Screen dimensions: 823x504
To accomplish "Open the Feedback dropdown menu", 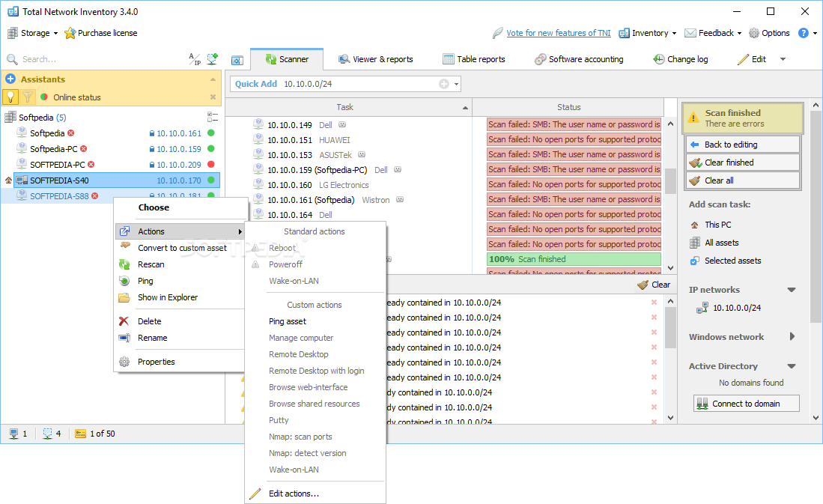I will point(714,33).
